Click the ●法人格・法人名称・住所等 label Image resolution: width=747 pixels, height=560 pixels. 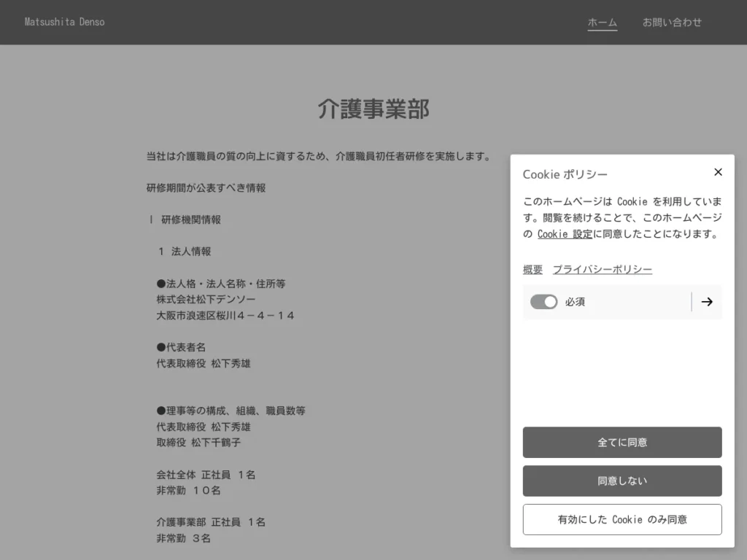tap(221, 284)
